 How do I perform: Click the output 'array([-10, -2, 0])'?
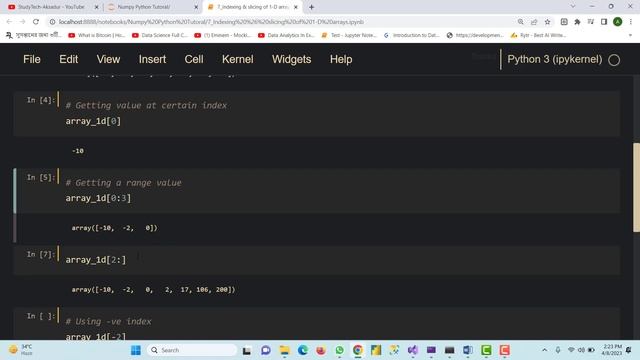coord(114,228)
